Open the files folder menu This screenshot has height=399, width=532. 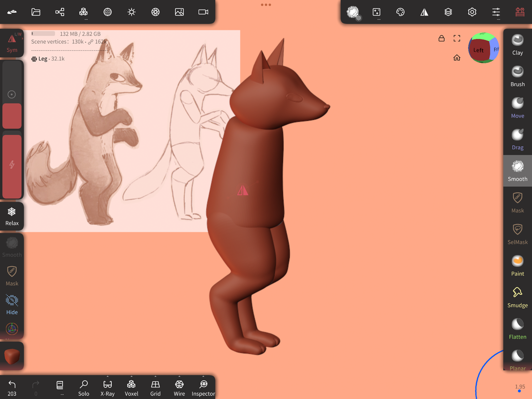[x=36, y=12]
